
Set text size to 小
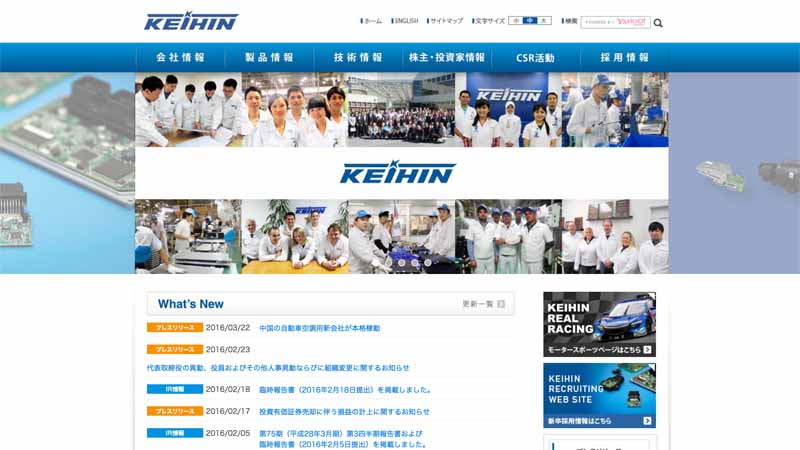coord(516,21)
